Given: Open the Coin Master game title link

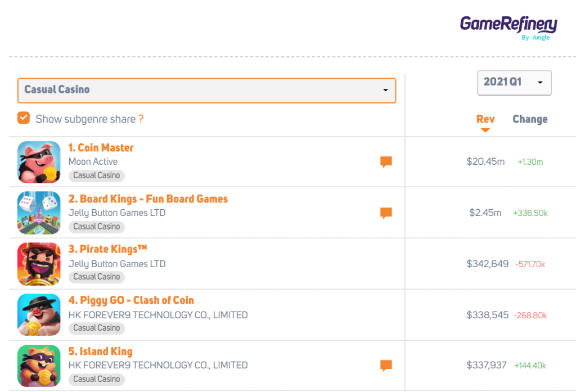Looking at the screenshot, I should point(101,148).
